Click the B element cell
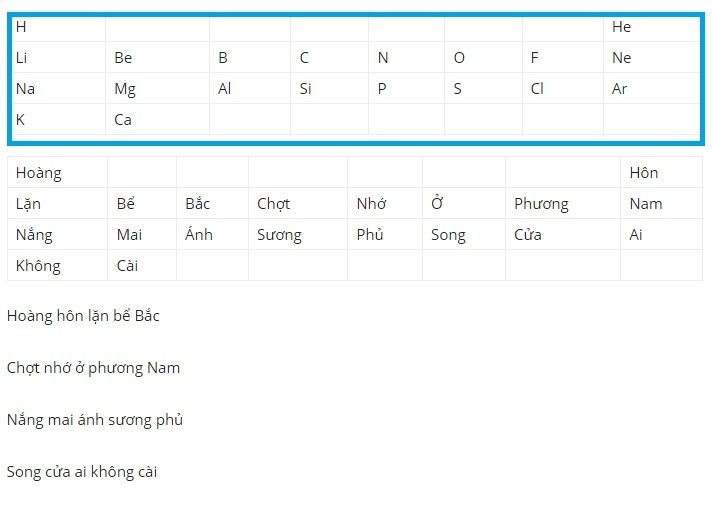The image size is (712, 505). 250,58
